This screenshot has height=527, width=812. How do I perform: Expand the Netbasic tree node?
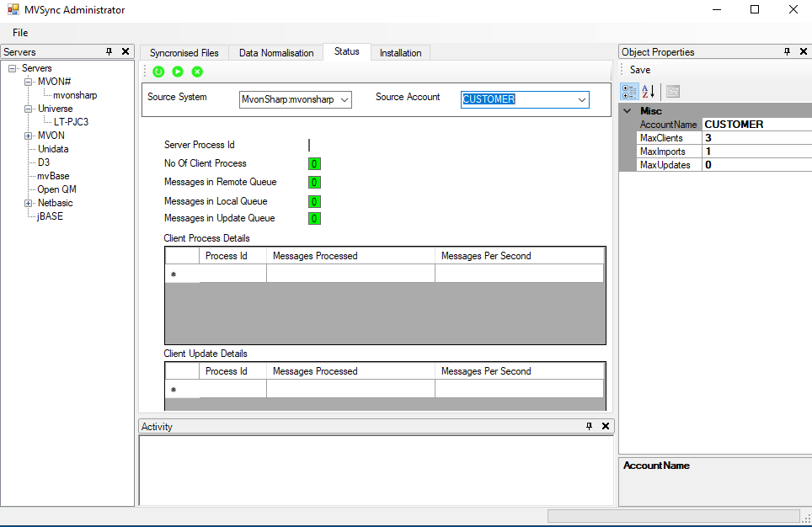tap(28, 203)
